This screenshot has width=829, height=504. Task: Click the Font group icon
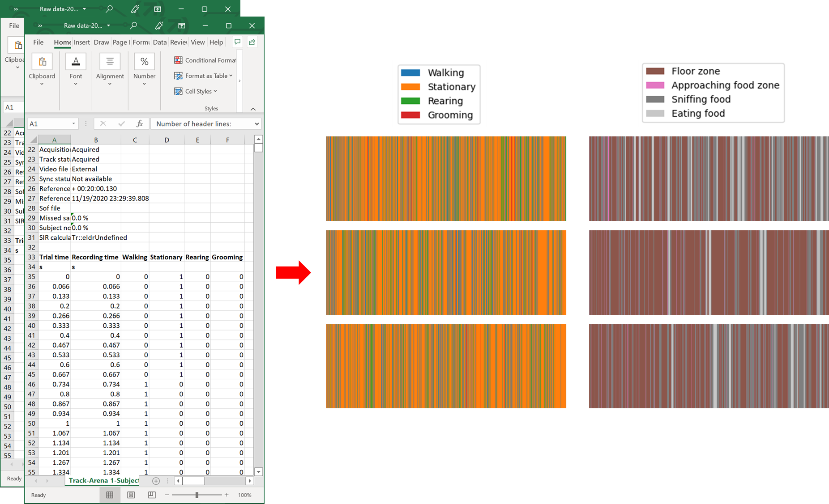point(76,61)
